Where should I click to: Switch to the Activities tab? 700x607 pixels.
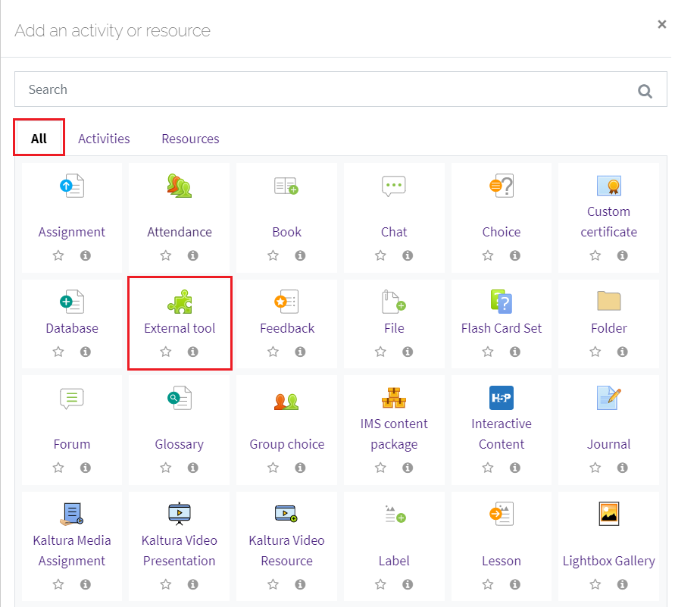coord(104,139)
